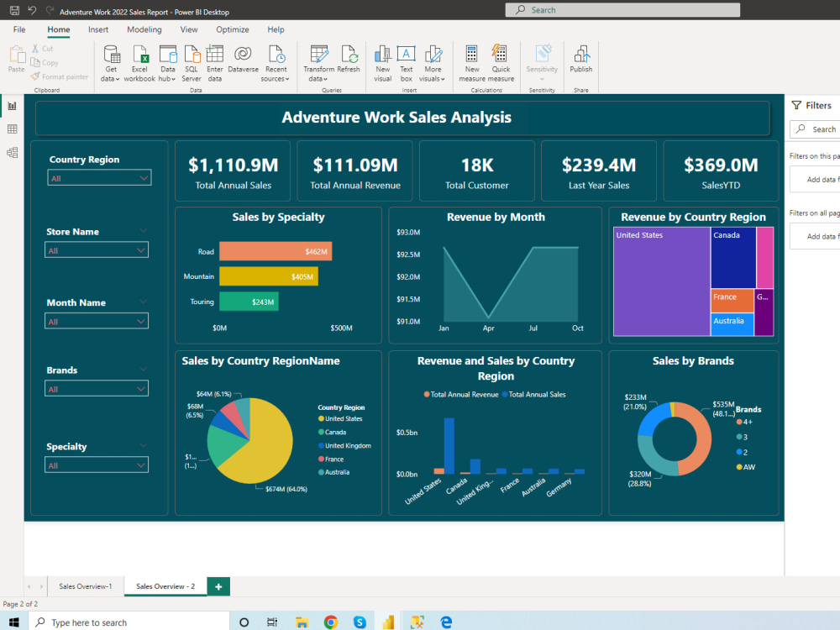Click the AW entry in Brands legend
The height and width of the screenshot is (630, 840).
click(x=746, y=467)
